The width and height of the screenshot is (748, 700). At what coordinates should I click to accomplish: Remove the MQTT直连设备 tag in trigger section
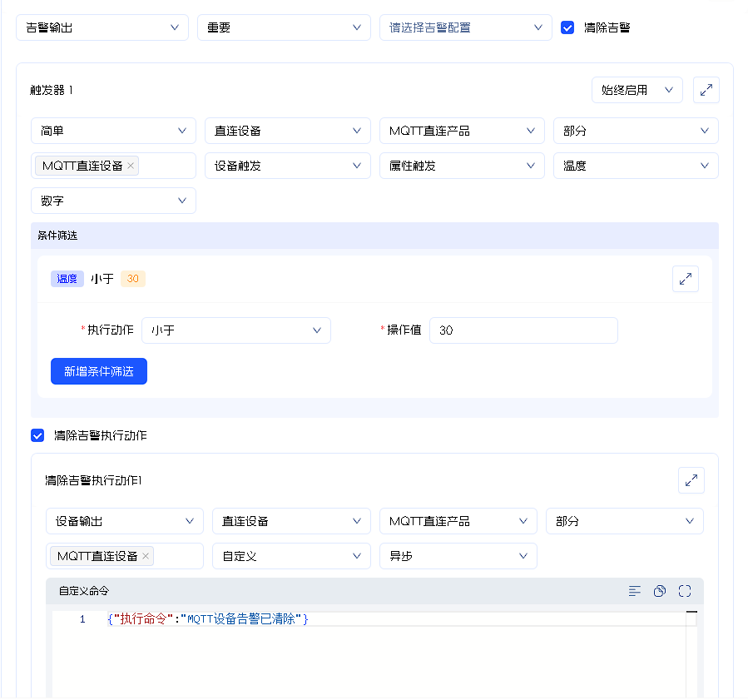[131, 166]
